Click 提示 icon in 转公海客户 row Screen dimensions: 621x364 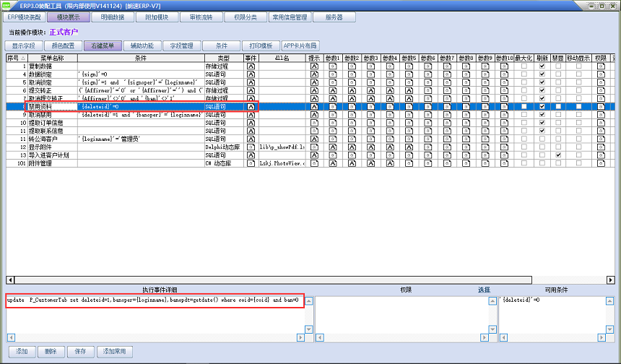click(x=314, y=139)
